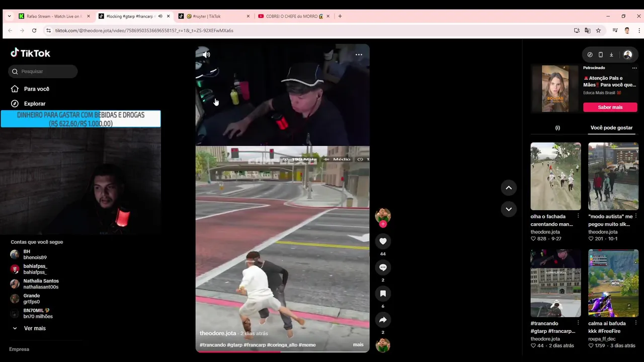Open BN70MIL account
Screen dimensions: 644x362
click(32, 313)
